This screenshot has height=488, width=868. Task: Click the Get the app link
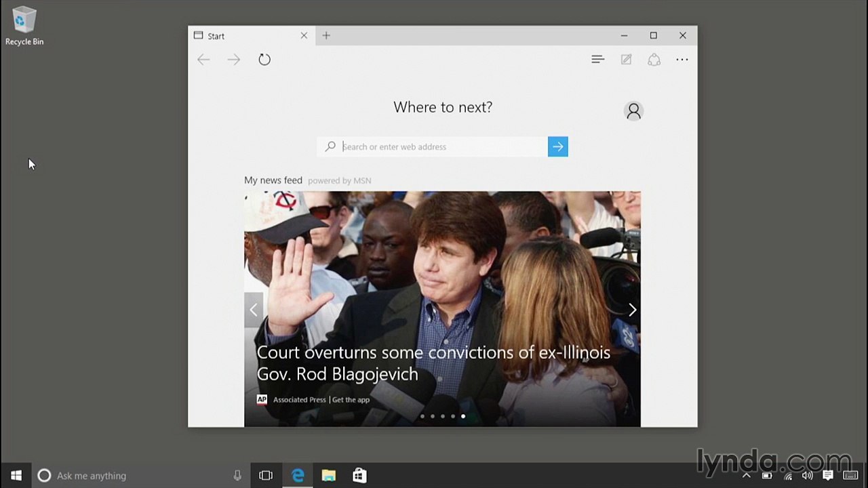tap(351, 400)
